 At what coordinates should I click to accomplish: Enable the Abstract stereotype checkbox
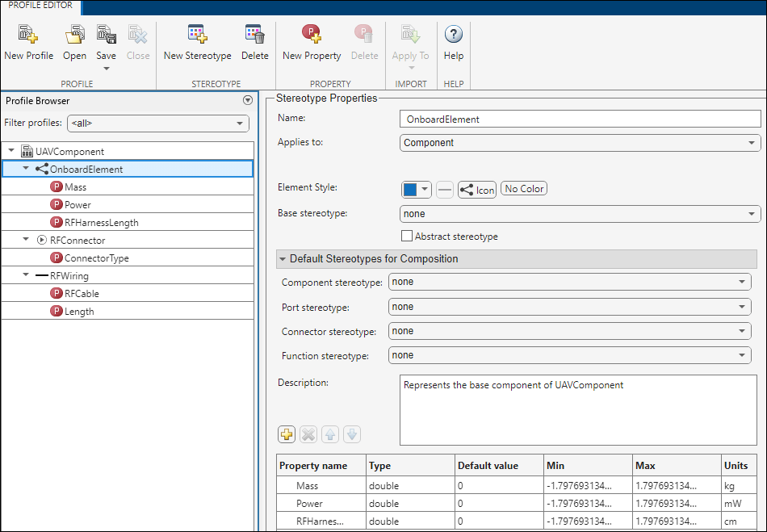(406, 237)
